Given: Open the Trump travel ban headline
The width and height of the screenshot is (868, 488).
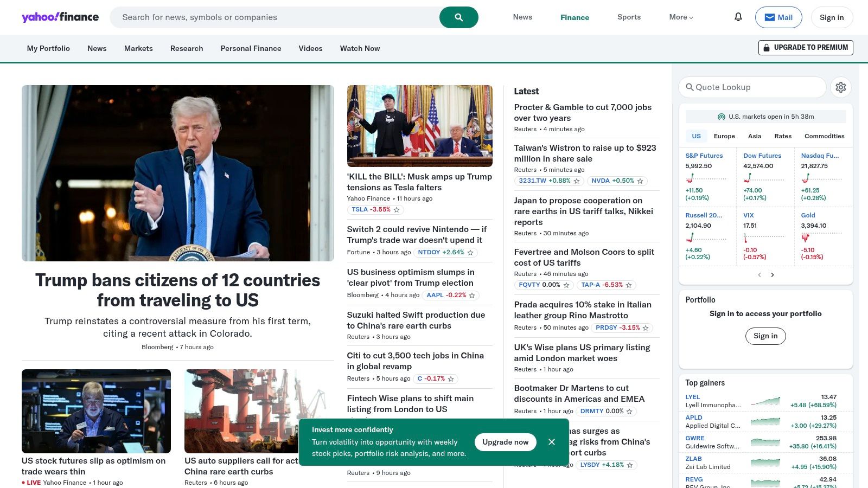Looking at the screenshot, I should 177,290.
